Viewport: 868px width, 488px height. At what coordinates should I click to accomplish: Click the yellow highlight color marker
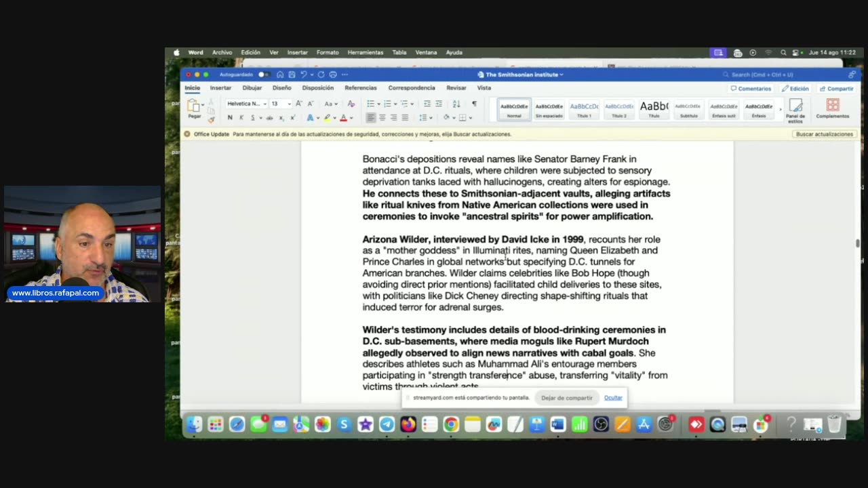(x=327, y=118)
